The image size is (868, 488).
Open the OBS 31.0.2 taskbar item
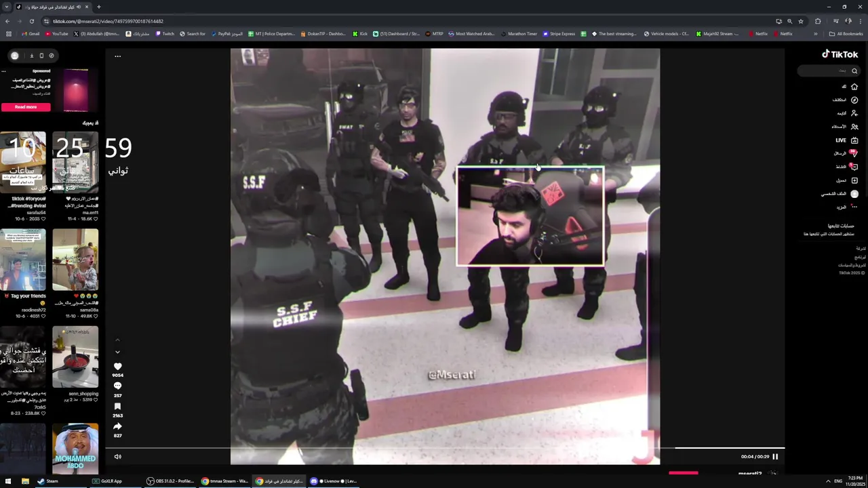tap(170, 481)
